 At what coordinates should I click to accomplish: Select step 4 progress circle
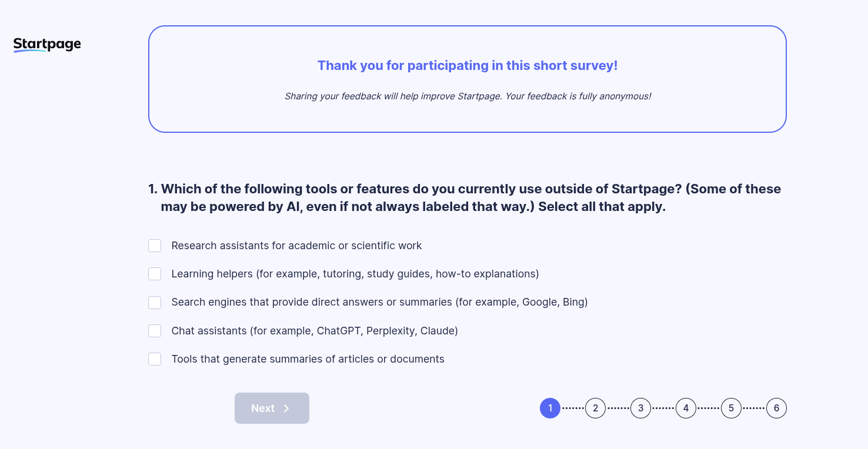686,408
